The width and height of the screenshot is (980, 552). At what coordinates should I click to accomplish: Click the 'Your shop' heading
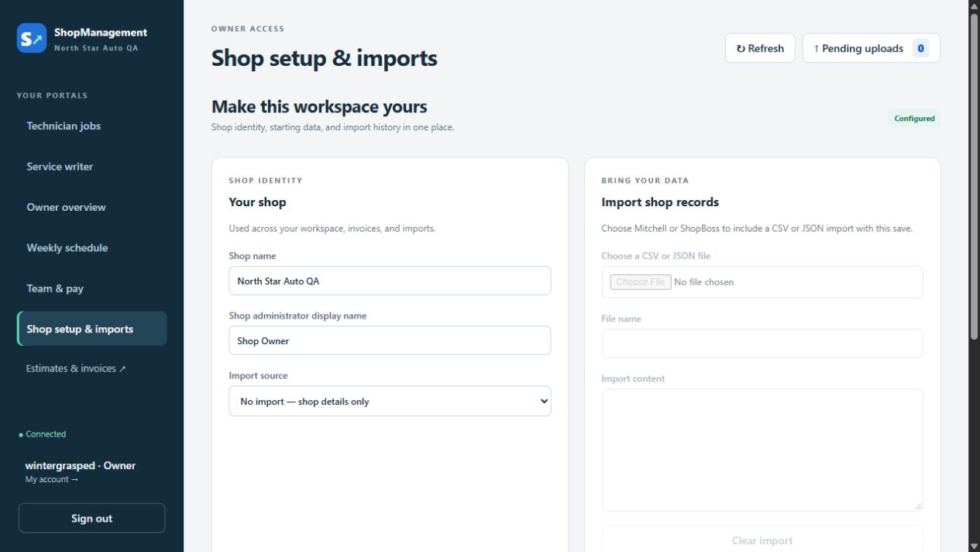[257, 202]
